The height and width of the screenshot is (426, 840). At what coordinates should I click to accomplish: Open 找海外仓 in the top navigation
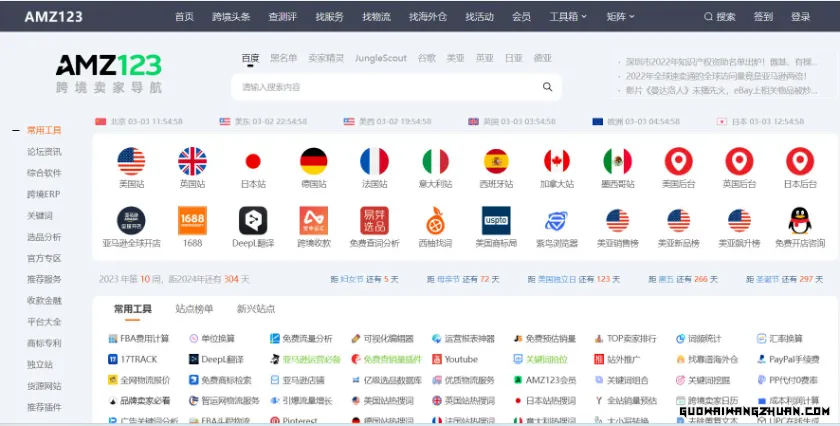[x=428, y=17]
